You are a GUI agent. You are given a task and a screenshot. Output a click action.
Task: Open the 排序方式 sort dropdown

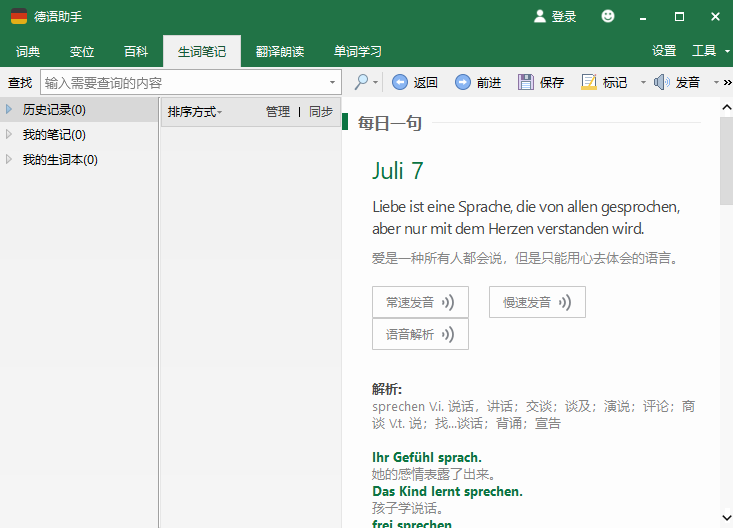coord(195,112)
